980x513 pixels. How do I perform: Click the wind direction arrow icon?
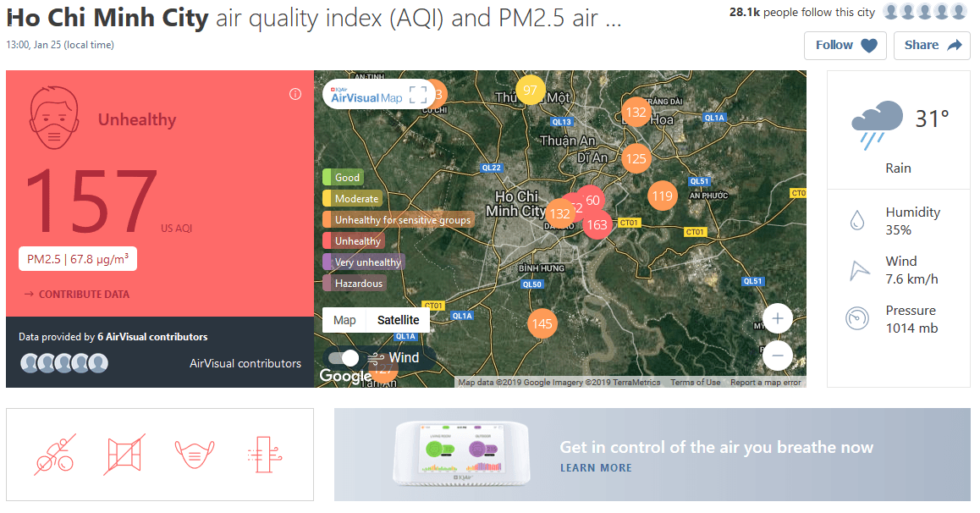tap(859, 270)
